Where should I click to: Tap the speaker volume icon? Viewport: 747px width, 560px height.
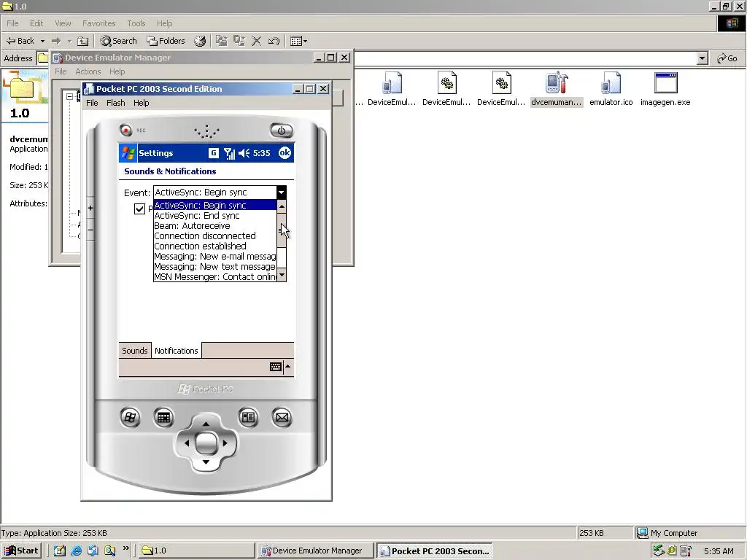coord(244,153)
